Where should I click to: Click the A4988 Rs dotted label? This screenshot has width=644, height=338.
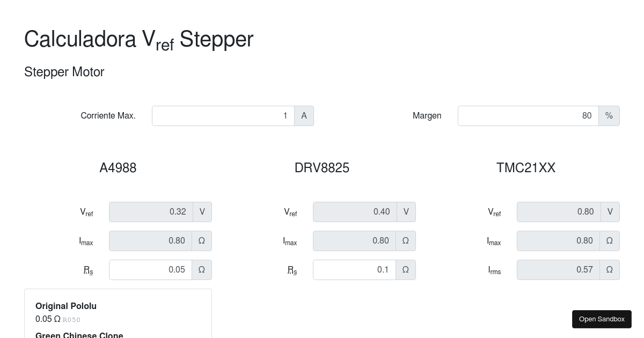(88, 270)
